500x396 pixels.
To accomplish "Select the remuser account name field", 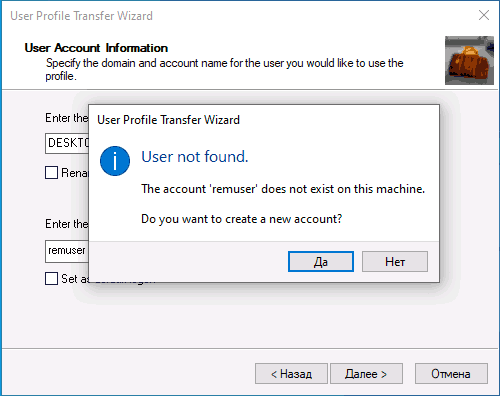I will [67, 251].
